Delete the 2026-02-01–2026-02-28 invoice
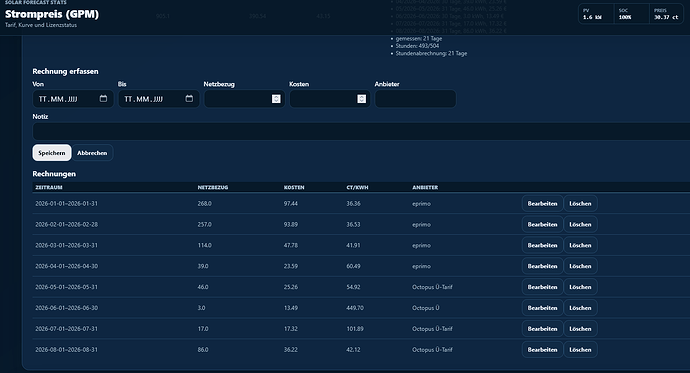 (x=580, y=224)
